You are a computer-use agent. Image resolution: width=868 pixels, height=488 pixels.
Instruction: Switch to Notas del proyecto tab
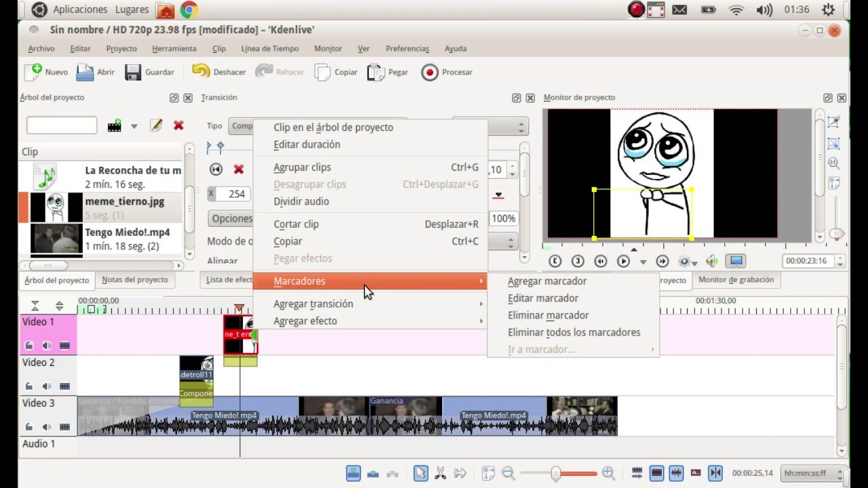click(x=135, y=279)
